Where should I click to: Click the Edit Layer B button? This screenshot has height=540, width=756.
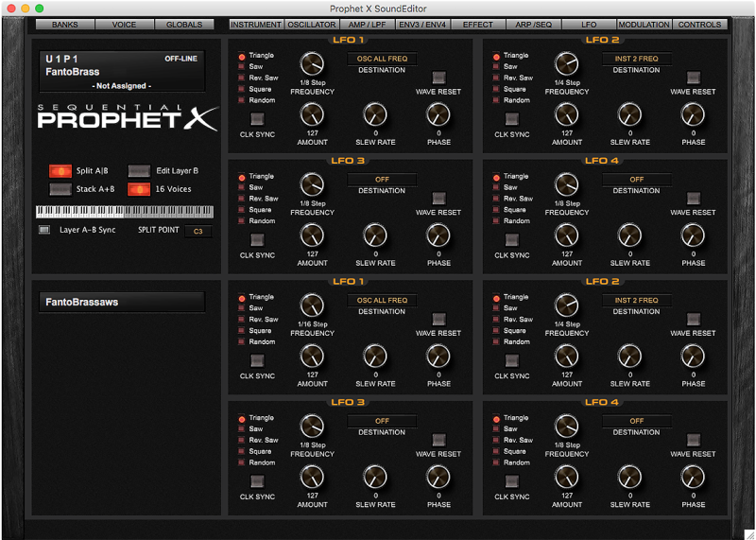point(139,171)
